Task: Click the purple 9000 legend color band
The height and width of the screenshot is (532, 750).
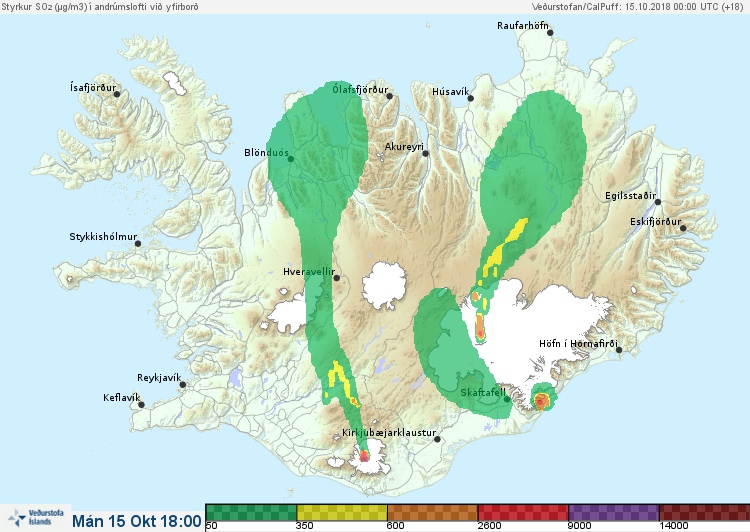Action: point(614,512)
